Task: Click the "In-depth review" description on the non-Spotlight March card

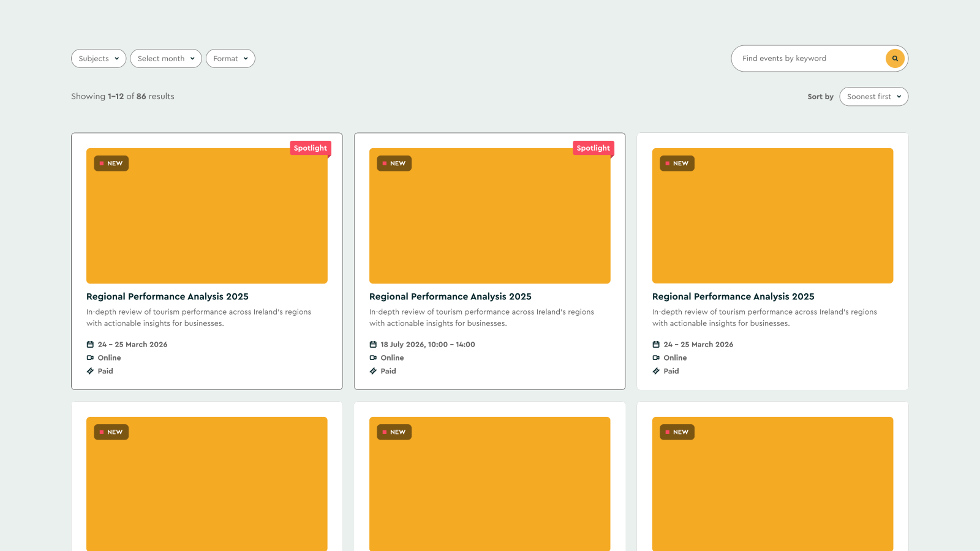Action: click(764, 318)
